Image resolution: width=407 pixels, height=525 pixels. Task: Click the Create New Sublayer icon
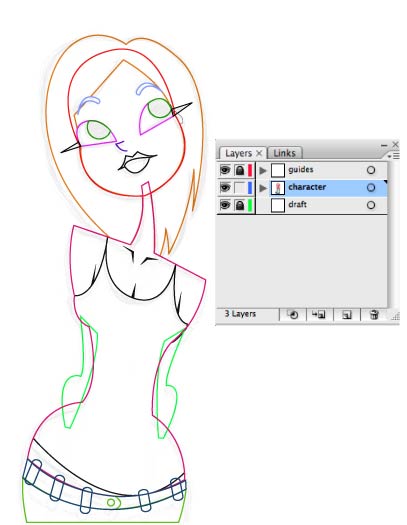(319, 315)
